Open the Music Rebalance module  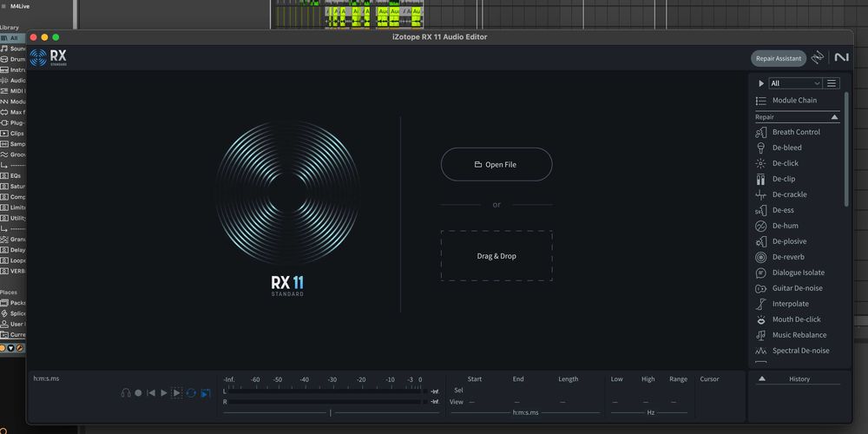tap(799, 335)
